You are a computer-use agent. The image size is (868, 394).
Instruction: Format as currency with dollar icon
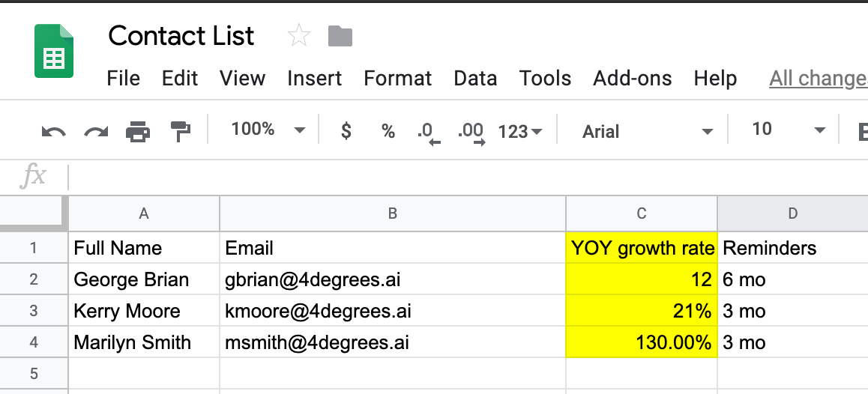tap(346, 131)
